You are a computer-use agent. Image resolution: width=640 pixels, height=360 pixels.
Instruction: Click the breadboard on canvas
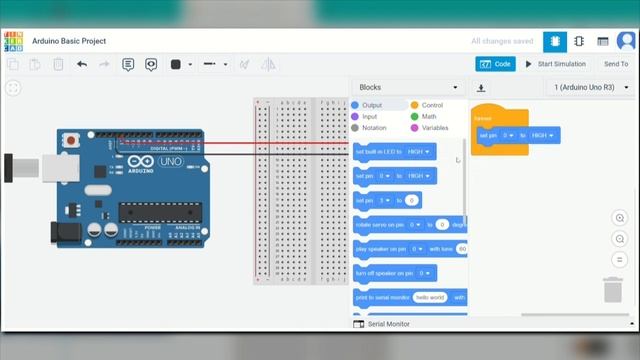tap(300, 191)
